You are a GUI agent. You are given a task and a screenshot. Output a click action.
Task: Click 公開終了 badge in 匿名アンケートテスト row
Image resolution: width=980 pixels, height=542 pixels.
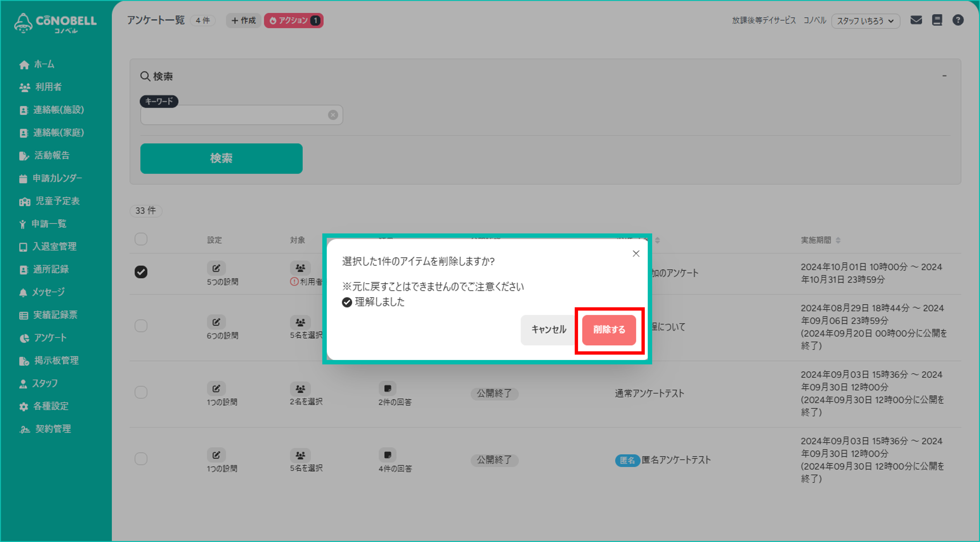tap(495, 460)
